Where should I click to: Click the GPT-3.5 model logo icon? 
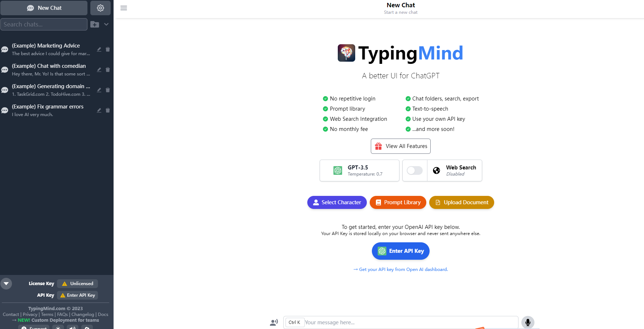338,170
